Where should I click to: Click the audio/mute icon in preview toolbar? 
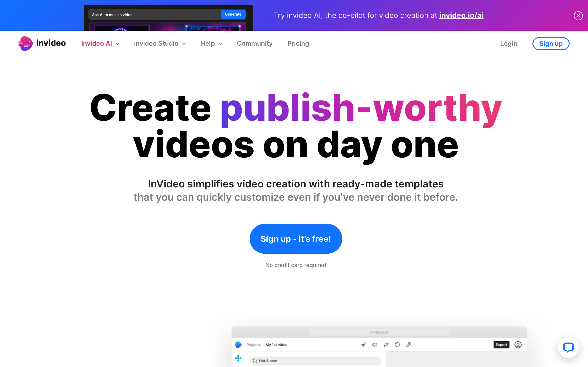[375, 345]
